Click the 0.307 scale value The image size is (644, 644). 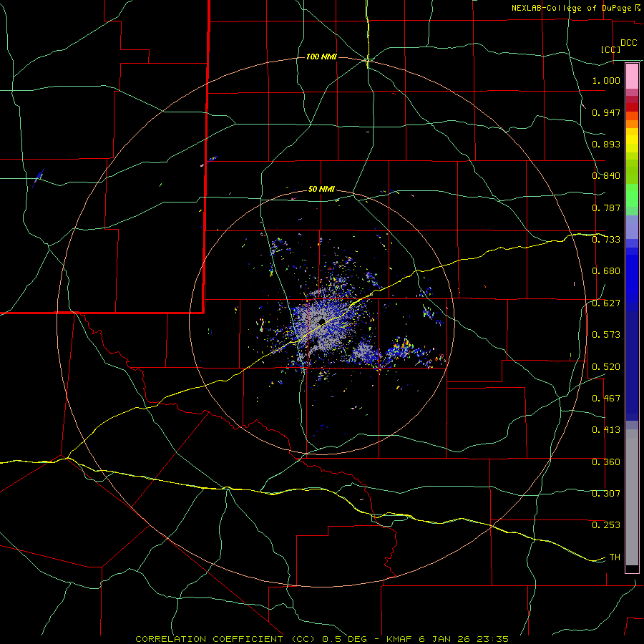point(606,494)
